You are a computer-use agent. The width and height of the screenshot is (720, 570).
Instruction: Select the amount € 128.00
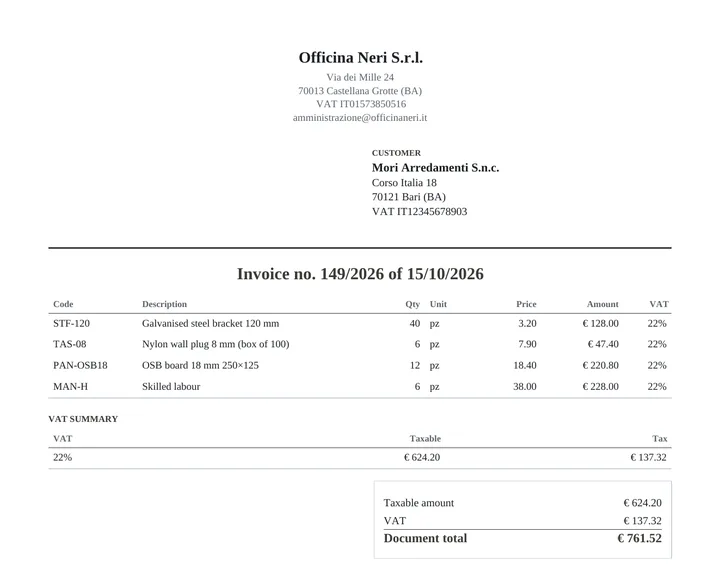point(600,323)
